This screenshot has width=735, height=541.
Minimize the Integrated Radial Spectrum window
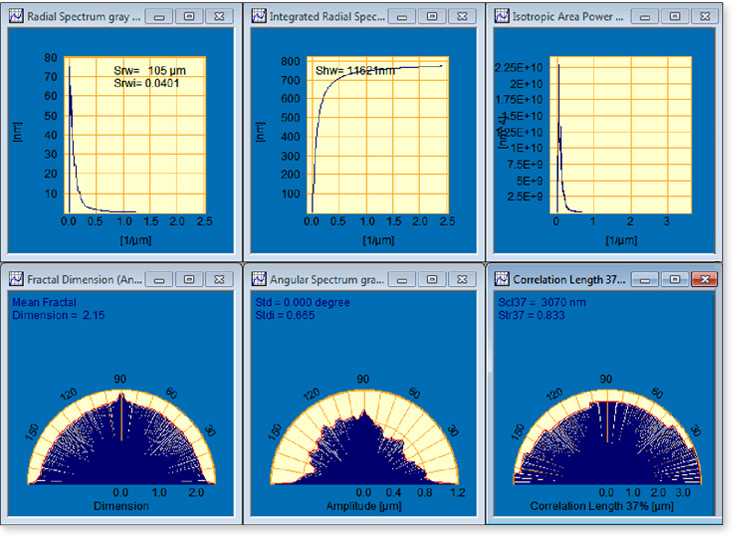(x=402, y=16)
